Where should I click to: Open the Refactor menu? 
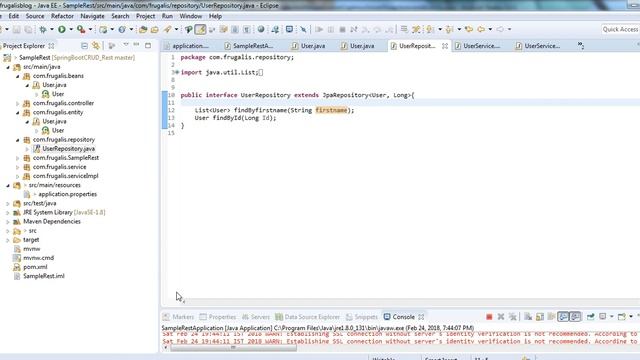pos(62,16)
